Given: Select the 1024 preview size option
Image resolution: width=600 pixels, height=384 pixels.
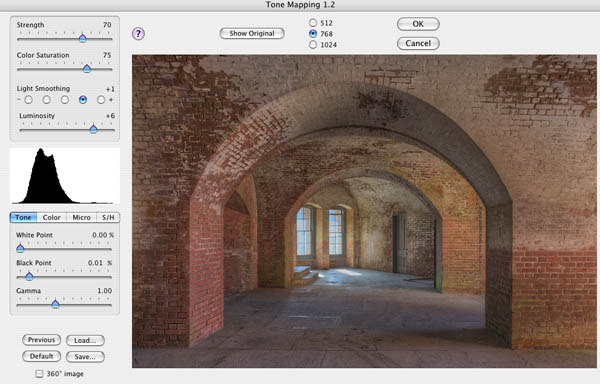Looking at the screenshot, I should 313,45.
